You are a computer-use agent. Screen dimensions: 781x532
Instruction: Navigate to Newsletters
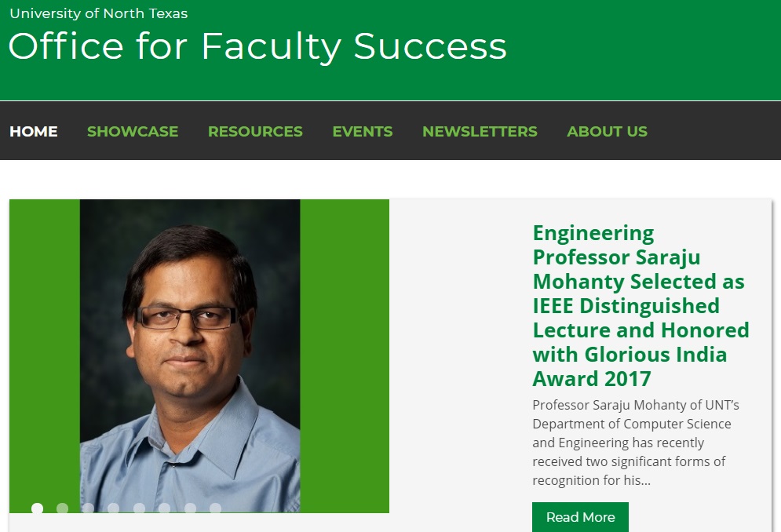(480, 132)
